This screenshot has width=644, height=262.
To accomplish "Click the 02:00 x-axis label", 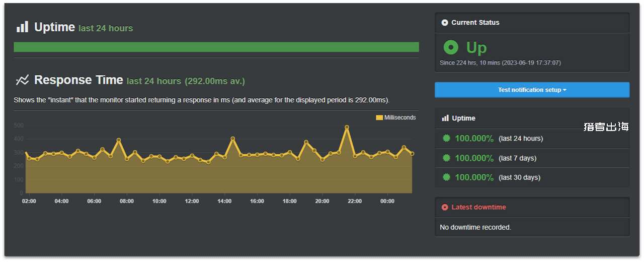I will coord(29,201).
